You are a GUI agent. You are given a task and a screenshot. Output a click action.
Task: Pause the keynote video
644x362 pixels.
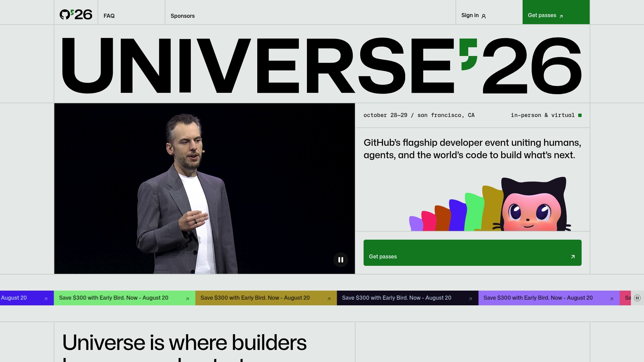341,260
